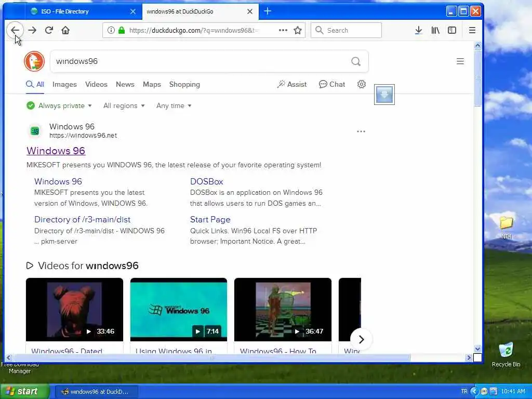The width and height of the screenshot is (532, 399).
Task: Expand Always private dropdown
Action: (59, 106)
